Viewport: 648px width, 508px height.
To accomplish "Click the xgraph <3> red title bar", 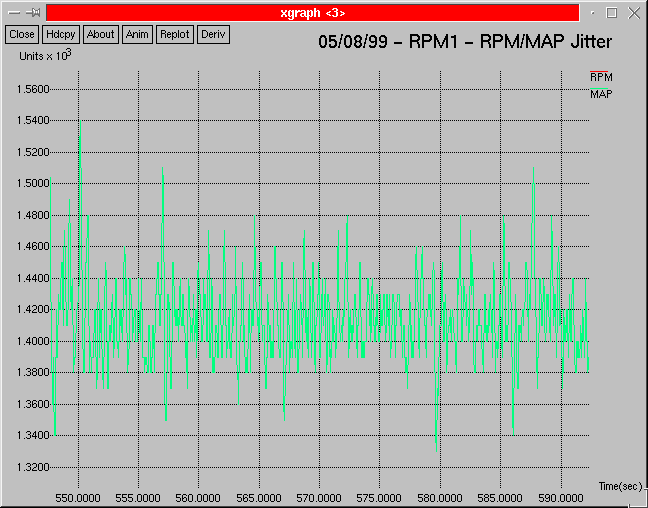I will point(312,13).
